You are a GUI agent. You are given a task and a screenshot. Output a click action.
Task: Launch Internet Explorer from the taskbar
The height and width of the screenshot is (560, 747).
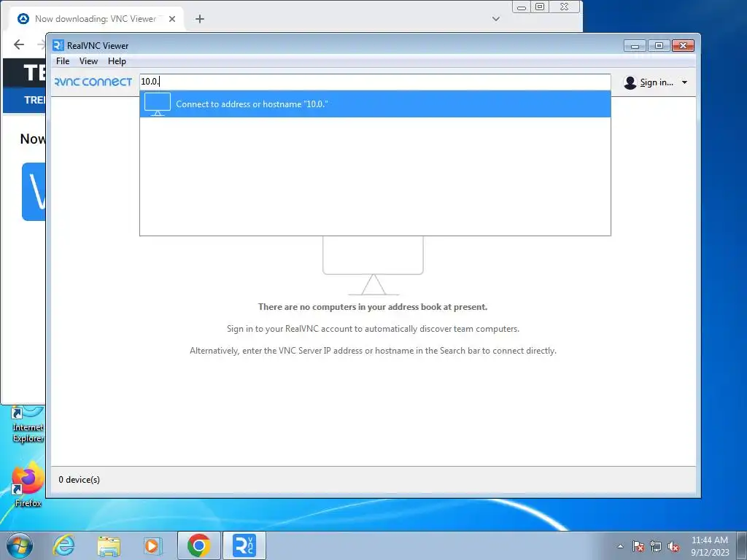click(x=63, y=545)
